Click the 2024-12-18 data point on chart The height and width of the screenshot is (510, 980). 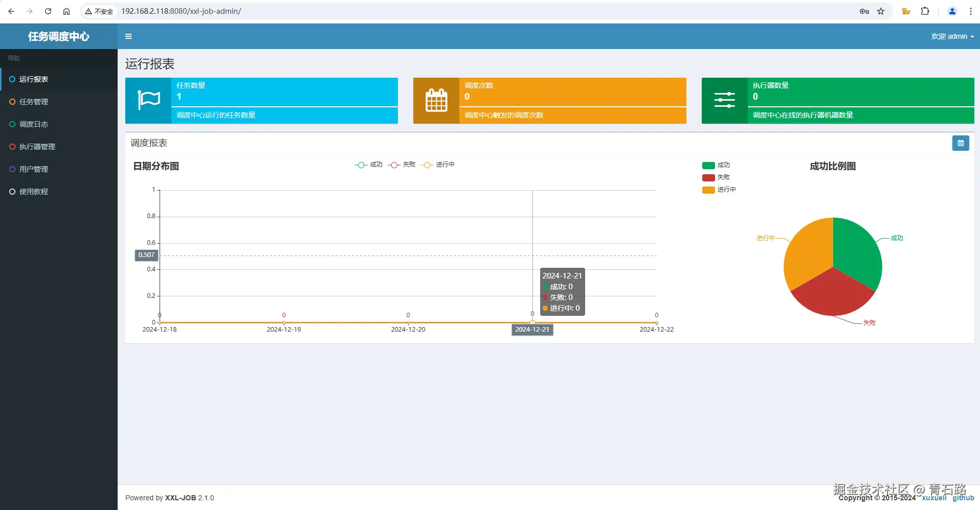[x=160, y=322]
